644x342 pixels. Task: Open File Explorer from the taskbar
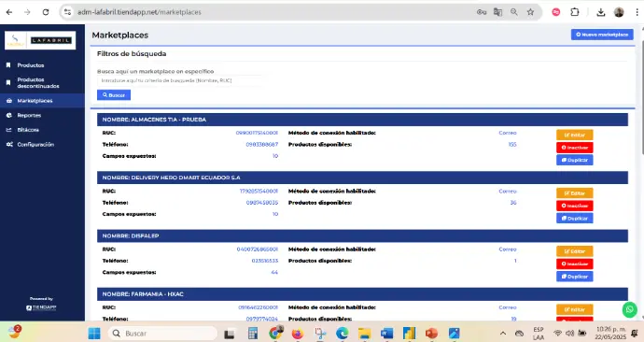tap(364, 334)
